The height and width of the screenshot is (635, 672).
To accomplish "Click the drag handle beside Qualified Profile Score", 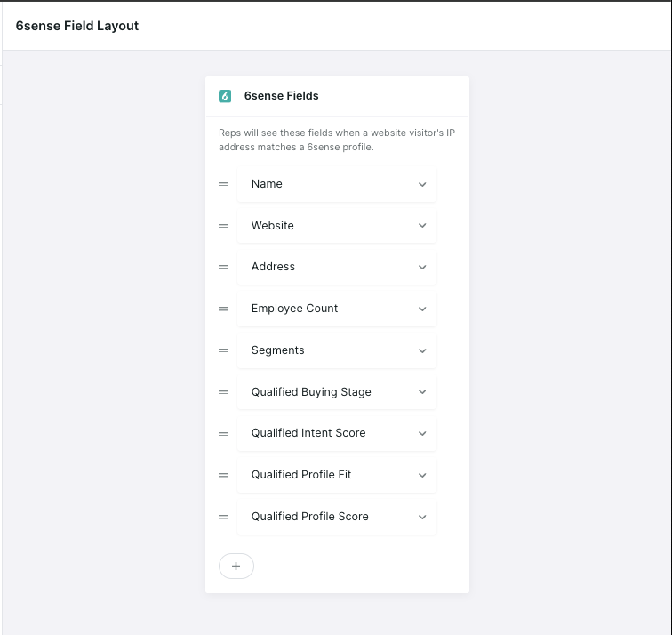I will point(223,517).
